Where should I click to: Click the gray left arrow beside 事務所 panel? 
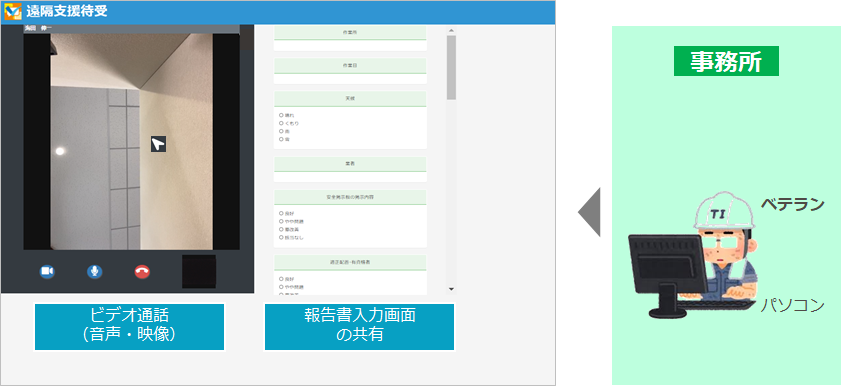click(589, 212)
